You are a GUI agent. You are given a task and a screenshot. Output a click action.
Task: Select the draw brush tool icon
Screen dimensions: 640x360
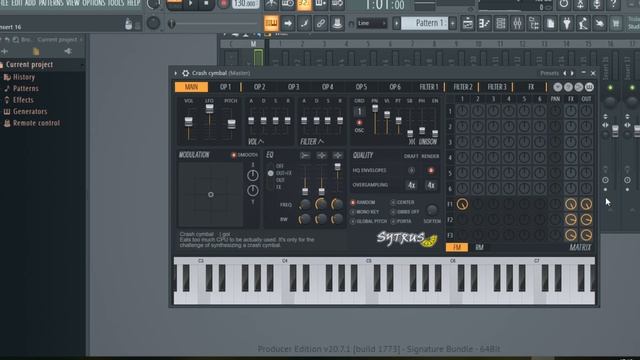(x=304, y=23)
